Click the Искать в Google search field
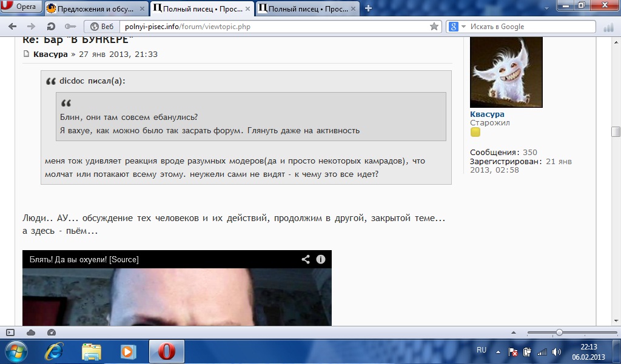The height and width of the screenshot is (364, 621). [531, 27]
